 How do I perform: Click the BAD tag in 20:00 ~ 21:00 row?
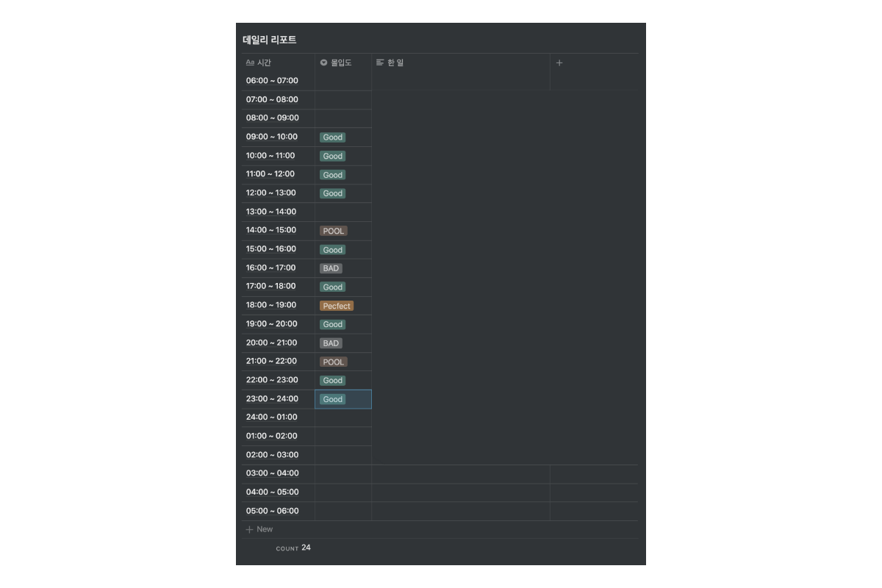click(x=331, y=343)
